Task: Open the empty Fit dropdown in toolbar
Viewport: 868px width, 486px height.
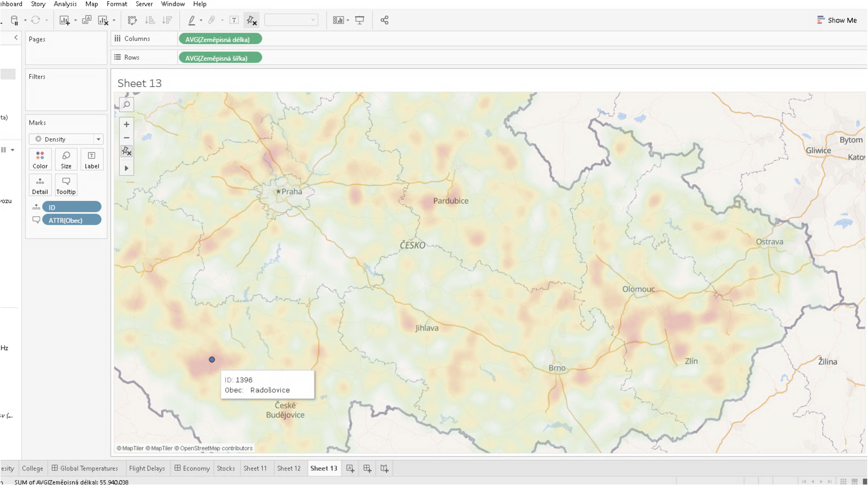Action: point(291,20)
